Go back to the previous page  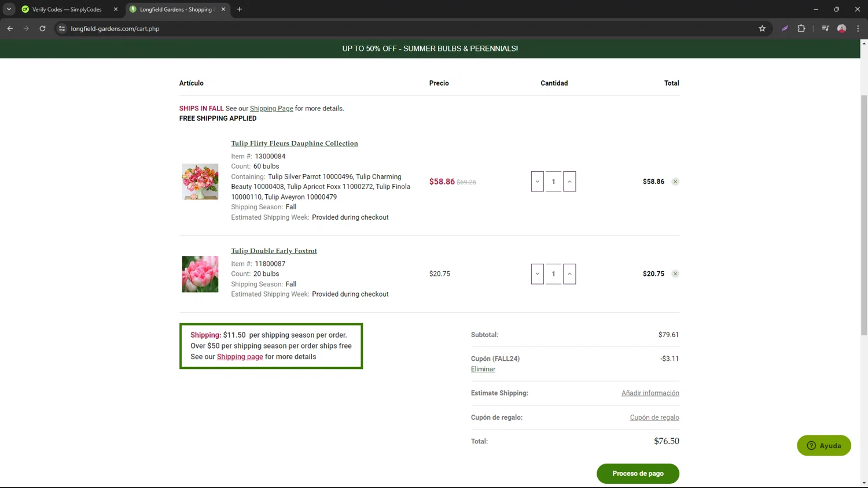[x=10, y=28]
